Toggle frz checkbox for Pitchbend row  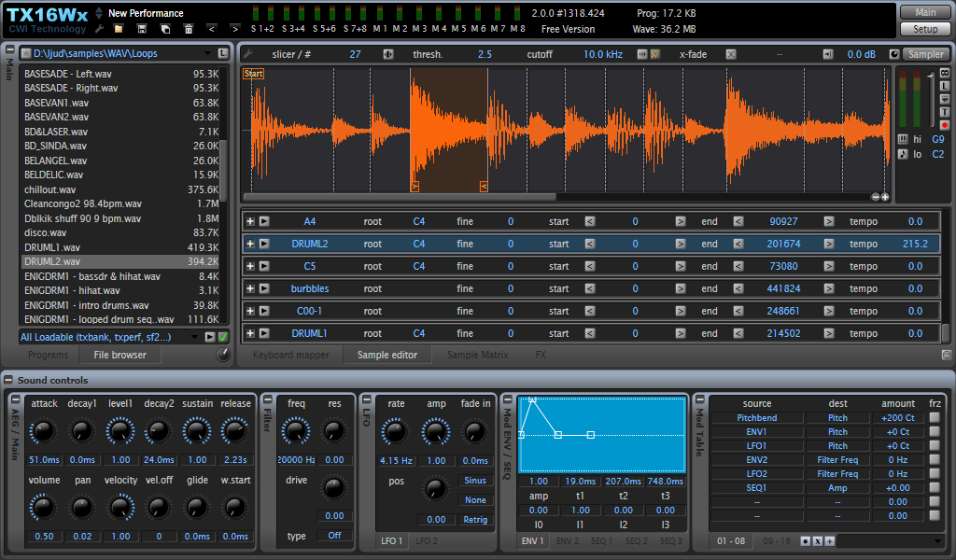click(935, 418)
